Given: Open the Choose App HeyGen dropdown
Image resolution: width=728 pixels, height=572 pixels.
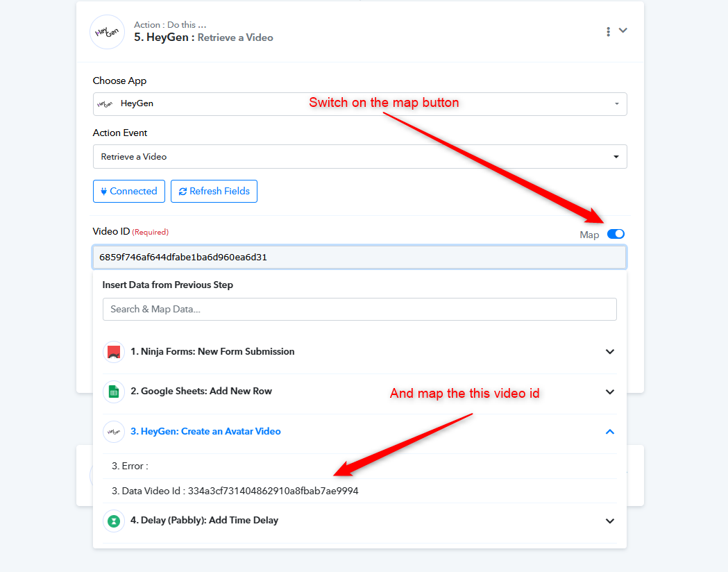Looking at the screenshot, I should [x=359, y=103].
